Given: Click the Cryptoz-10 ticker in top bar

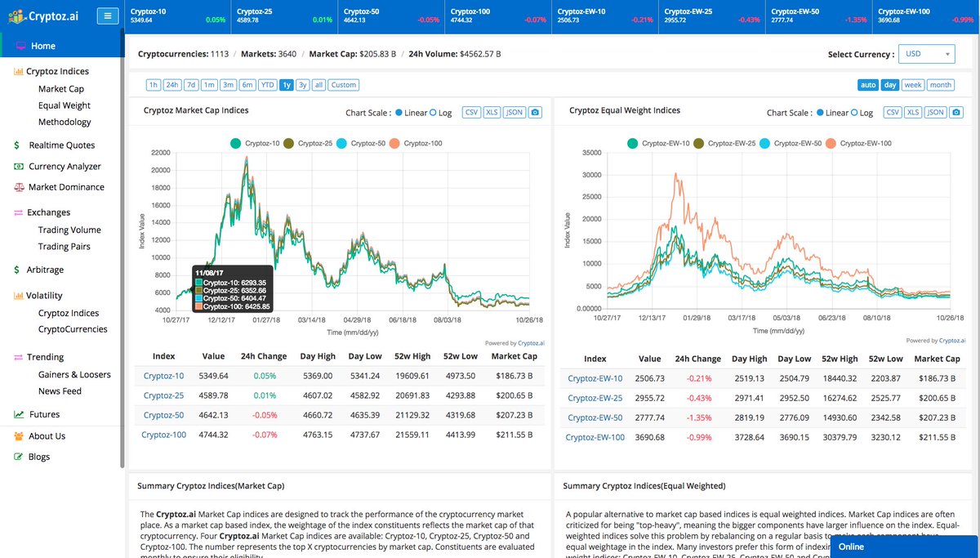Looking at the screenshot, I should (x=178, y=16).
